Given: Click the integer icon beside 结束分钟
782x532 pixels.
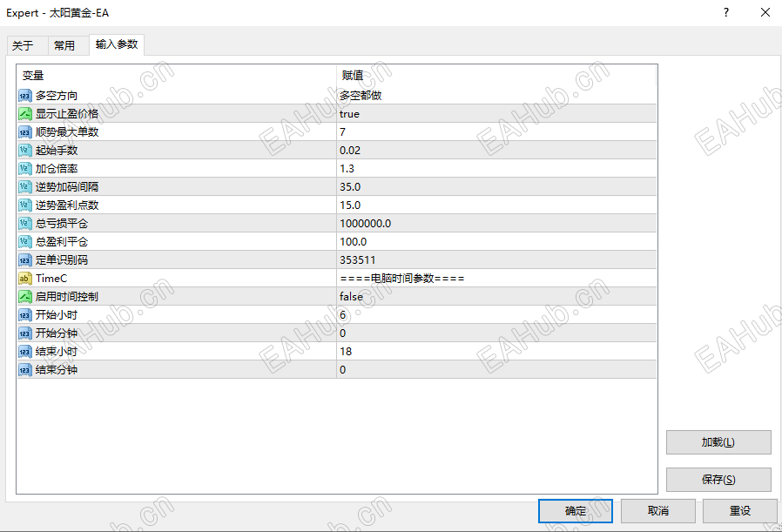Looking at the screenshot, I should (x=25, y=370).
